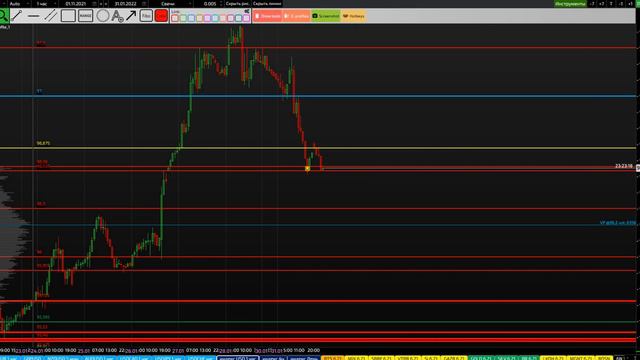Open the GAZR 6.21 instrument tab
Image resolution: width=640 pixels, height=360 pixels.
(x=453, y=358)
